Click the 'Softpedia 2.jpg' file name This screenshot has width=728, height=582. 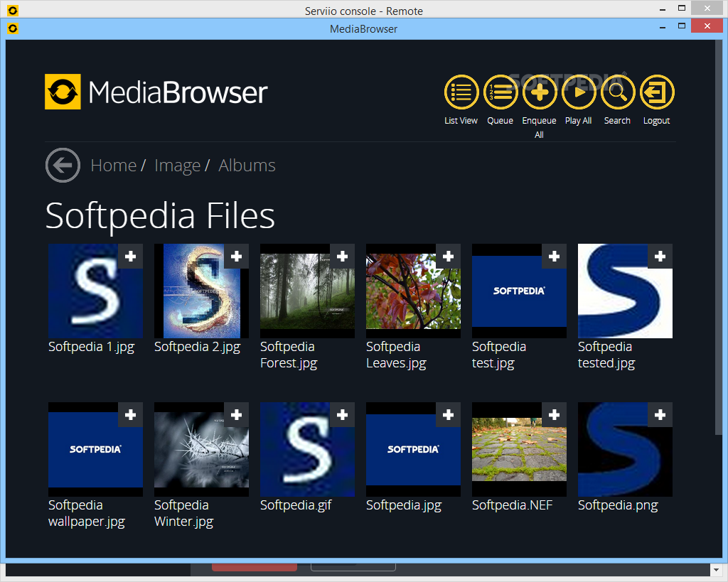(x=198, y=347)
